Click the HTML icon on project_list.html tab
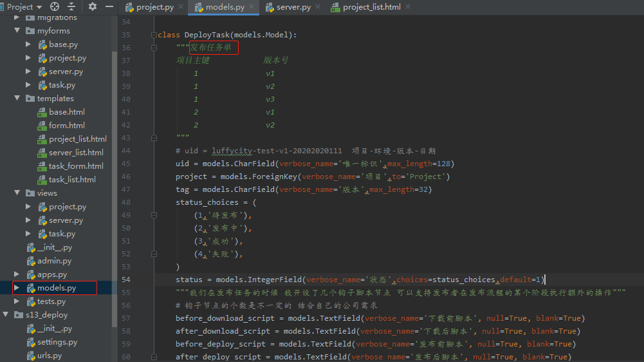 click(x=336, y=7)
